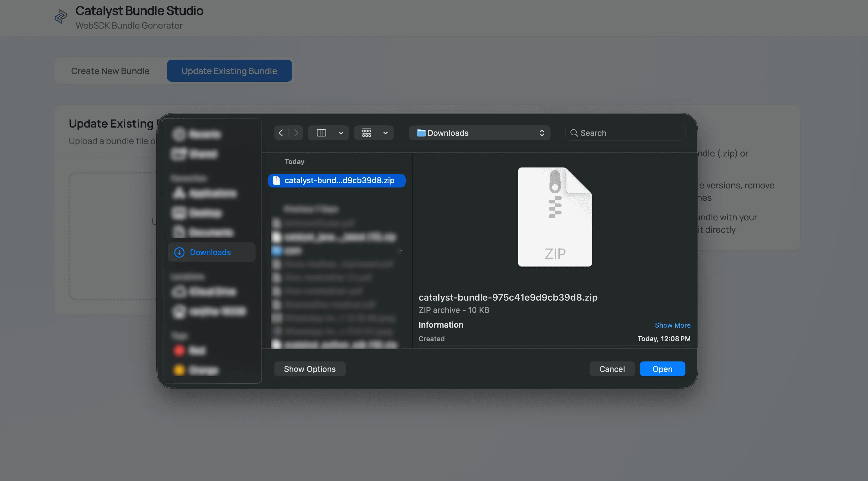Image resolution: width=868 pixels, height=481 pixels.
Task: Click the Downloads arrow-circle icon in sidebar
Action: [179, 252]
